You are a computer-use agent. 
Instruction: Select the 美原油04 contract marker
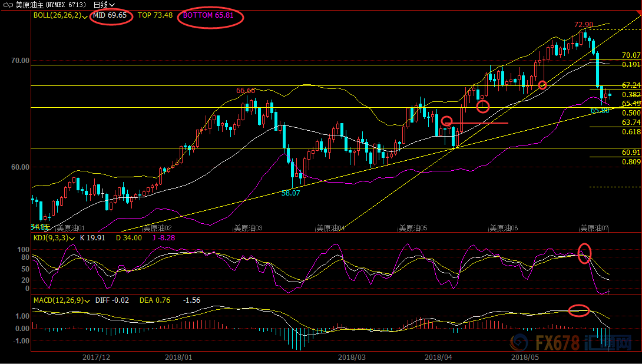coord(331,228)
